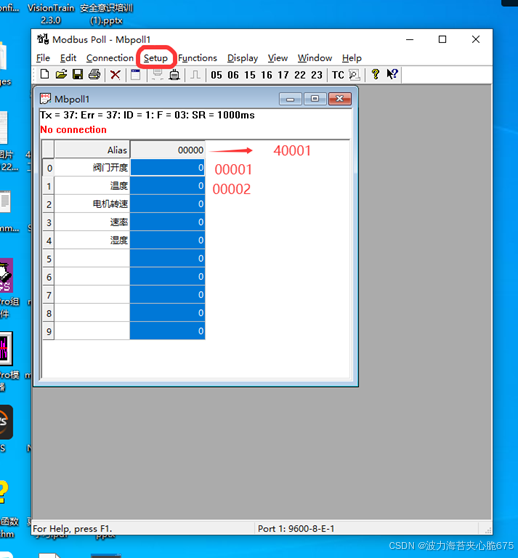Click the empty alias cell in row 5

[x=92, y=258]
